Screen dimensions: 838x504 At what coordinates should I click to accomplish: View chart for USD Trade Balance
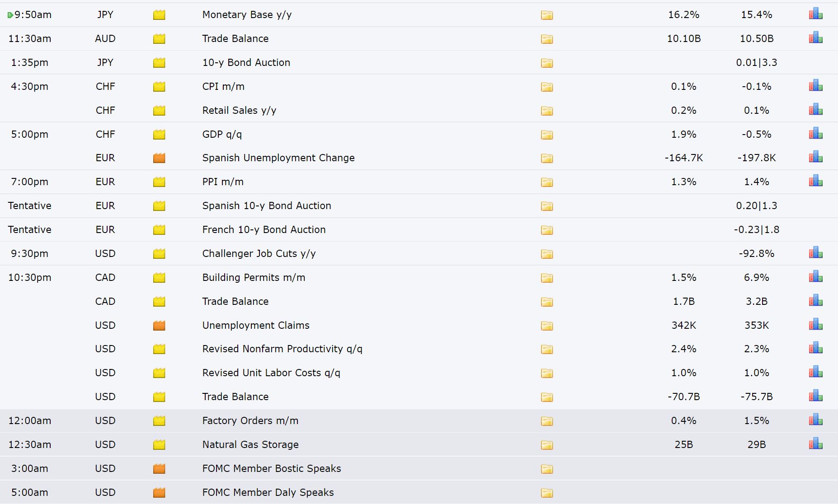(x=815, y=396)
